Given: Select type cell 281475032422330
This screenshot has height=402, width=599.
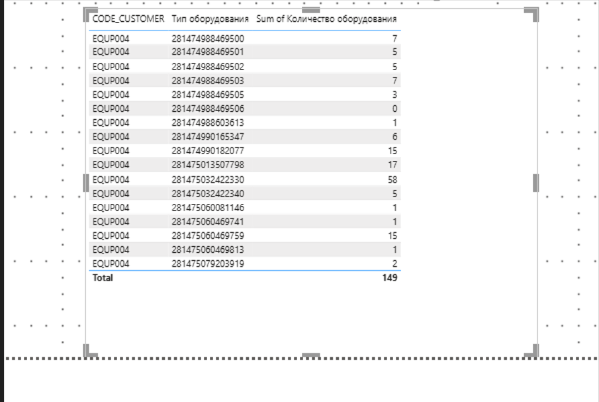Looking at the screenshot, I should tap(208, 180).
